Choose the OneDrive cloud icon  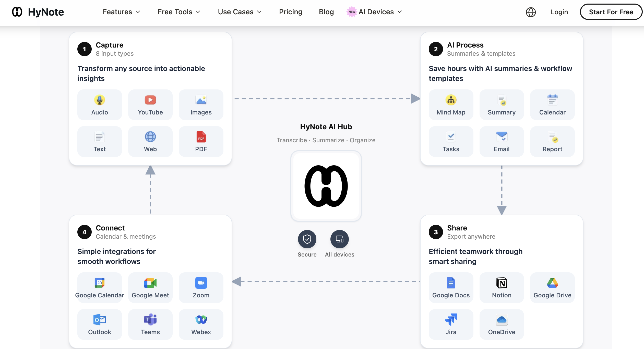[x=502, y=320]
